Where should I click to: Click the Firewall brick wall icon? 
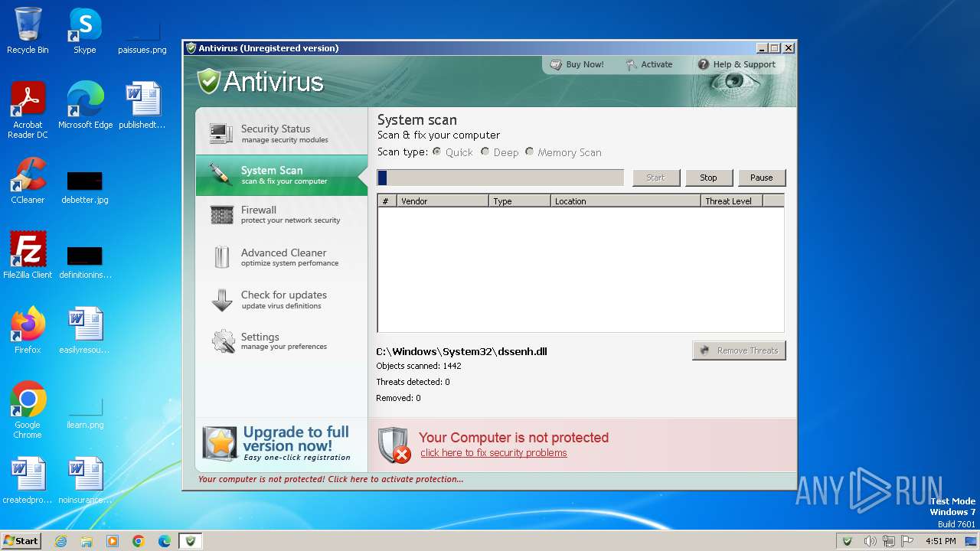[x=221, y=214]
